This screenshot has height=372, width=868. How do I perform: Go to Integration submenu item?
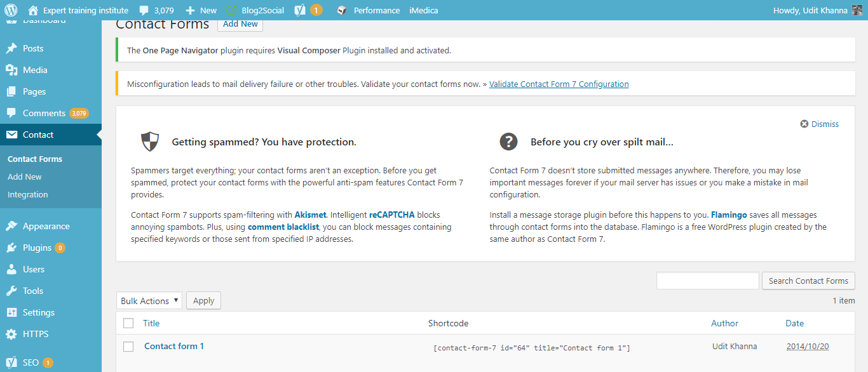pyautogui.click(x=27, y=194)
